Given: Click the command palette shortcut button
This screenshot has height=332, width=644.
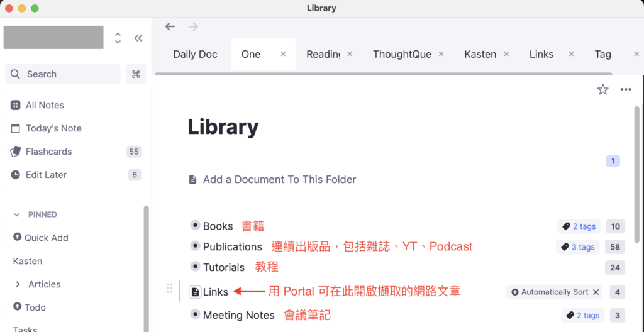Looking at the screenshot, I should click(x=136, y=74).
